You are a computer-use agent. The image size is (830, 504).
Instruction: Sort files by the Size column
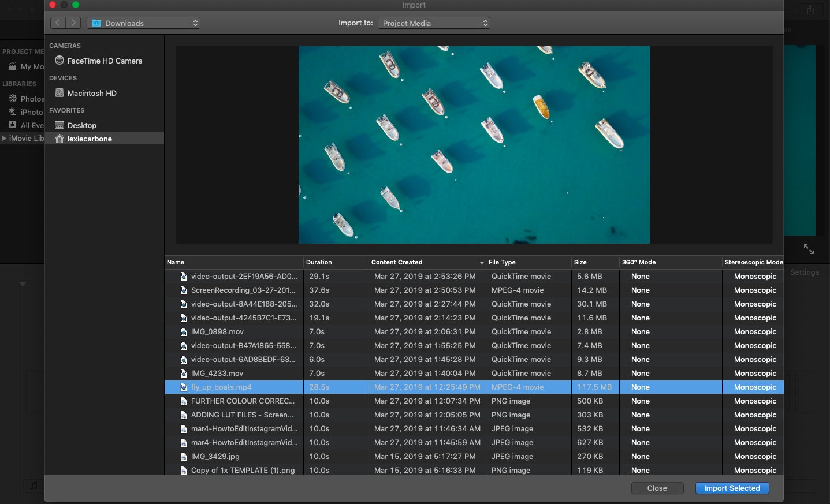(580, 262)
